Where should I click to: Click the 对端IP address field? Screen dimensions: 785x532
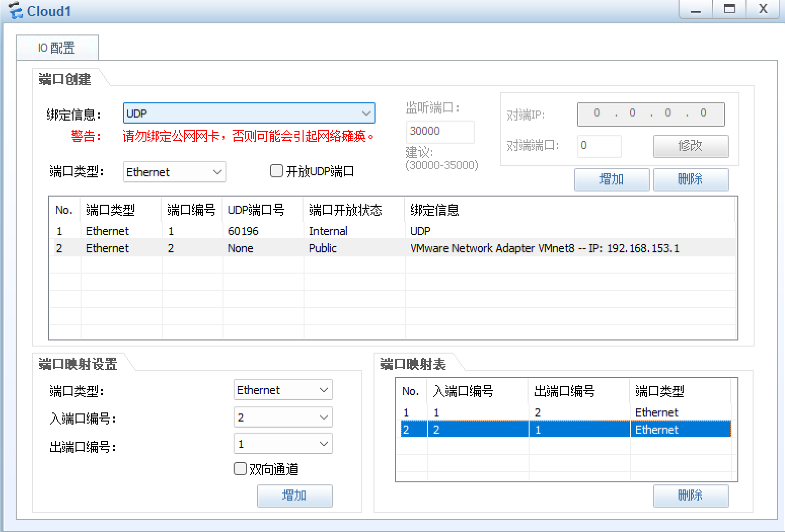pos(651,114)
